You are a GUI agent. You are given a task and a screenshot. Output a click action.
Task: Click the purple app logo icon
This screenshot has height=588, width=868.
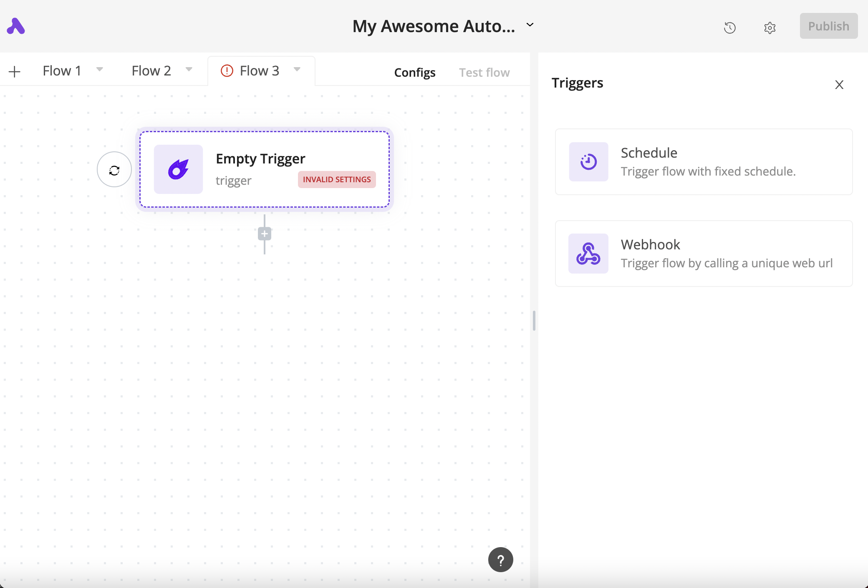16,26
